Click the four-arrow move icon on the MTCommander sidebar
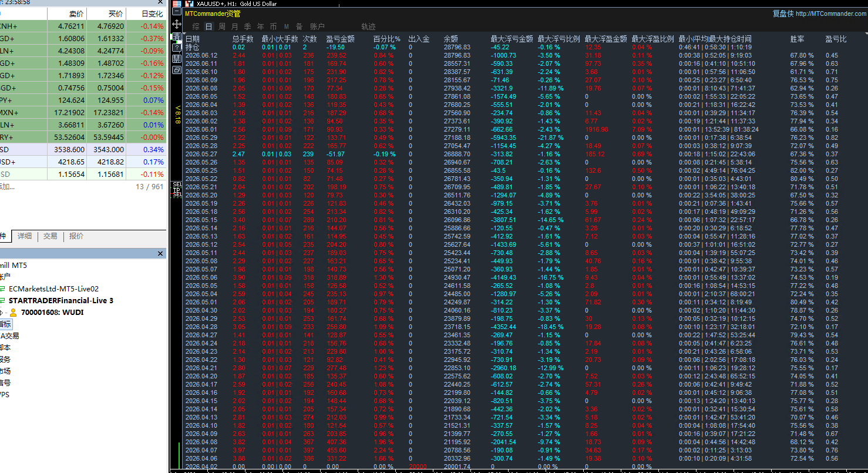868x473 pixels. (x=176, y=24)
